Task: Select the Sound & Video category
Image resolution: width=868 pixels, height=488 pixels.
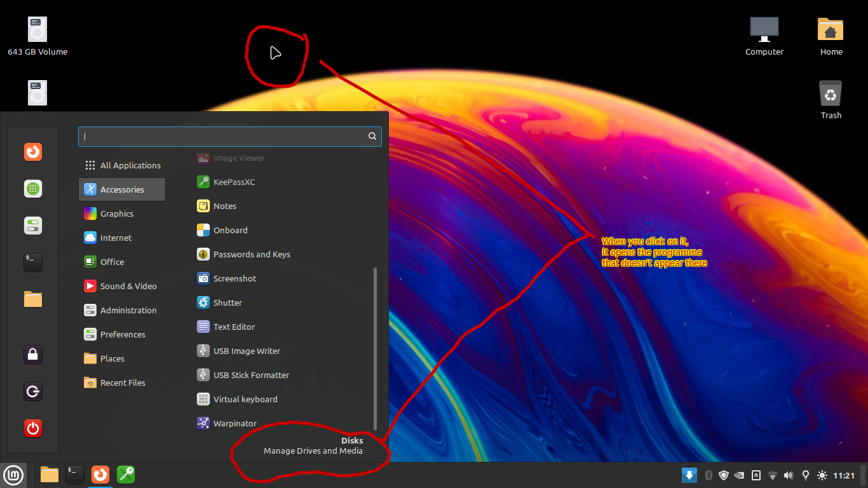Action: [128, 286]
